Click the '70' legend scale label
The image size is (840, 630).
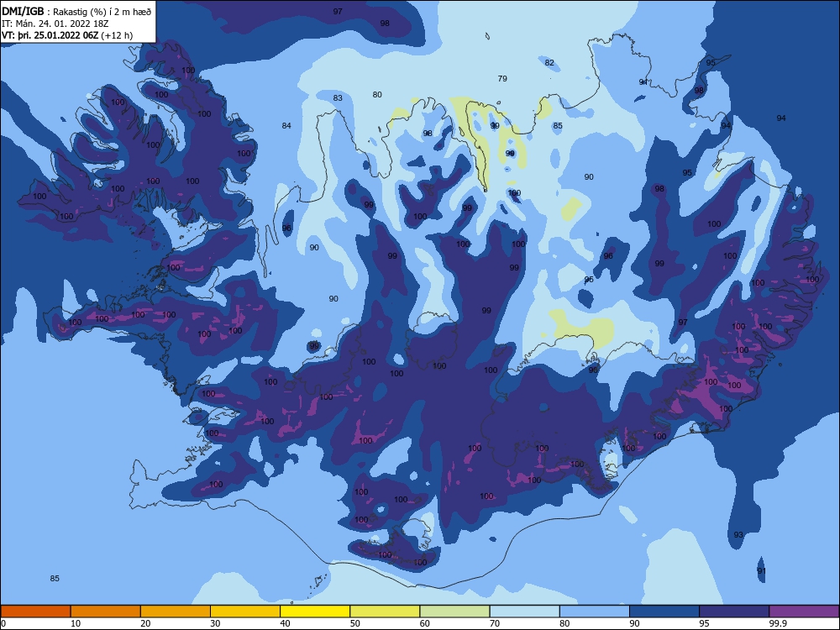(x=495, y=623)
